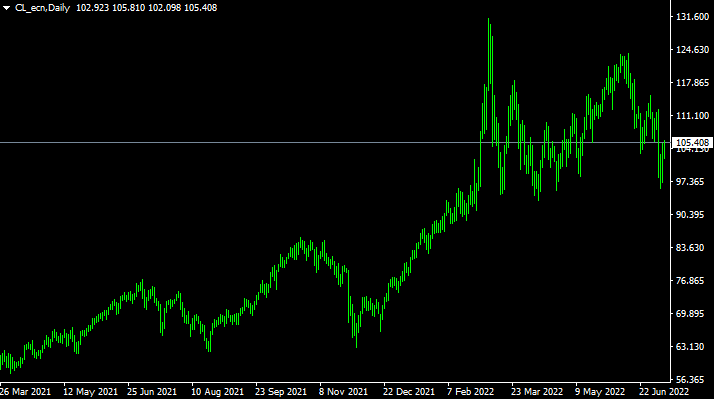Select the 97.365 price axis value

coord(690,182)
